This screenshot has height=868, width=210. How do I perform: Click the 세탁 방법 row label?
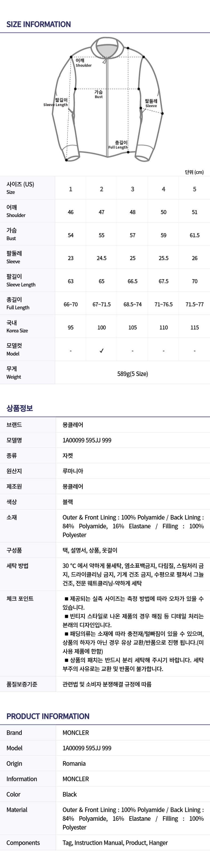(x=17, y=566)
